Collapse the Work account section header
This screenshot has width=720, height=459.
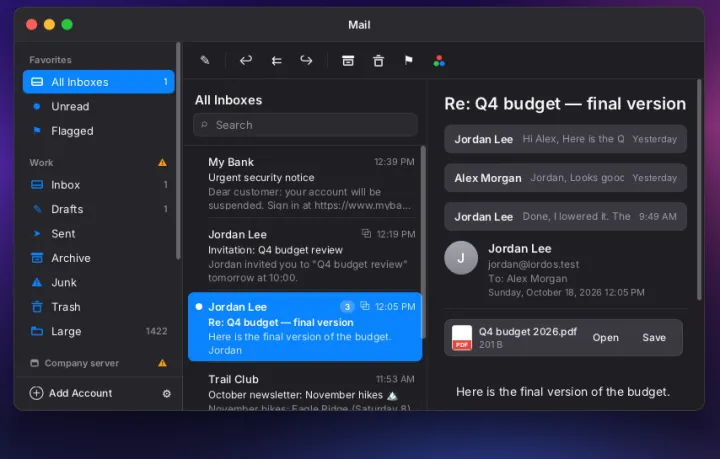(41, 162)
